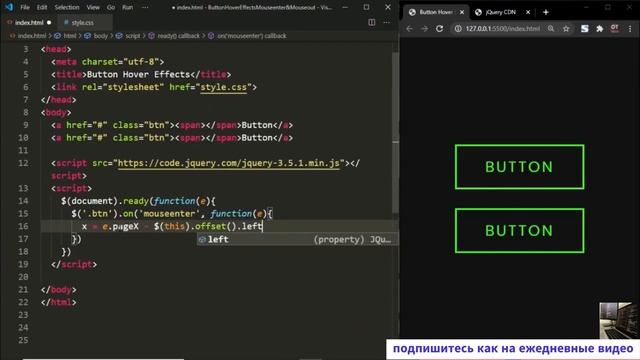Open the Go menu
The height and width of the screenshot is (360, 640).
111,7
